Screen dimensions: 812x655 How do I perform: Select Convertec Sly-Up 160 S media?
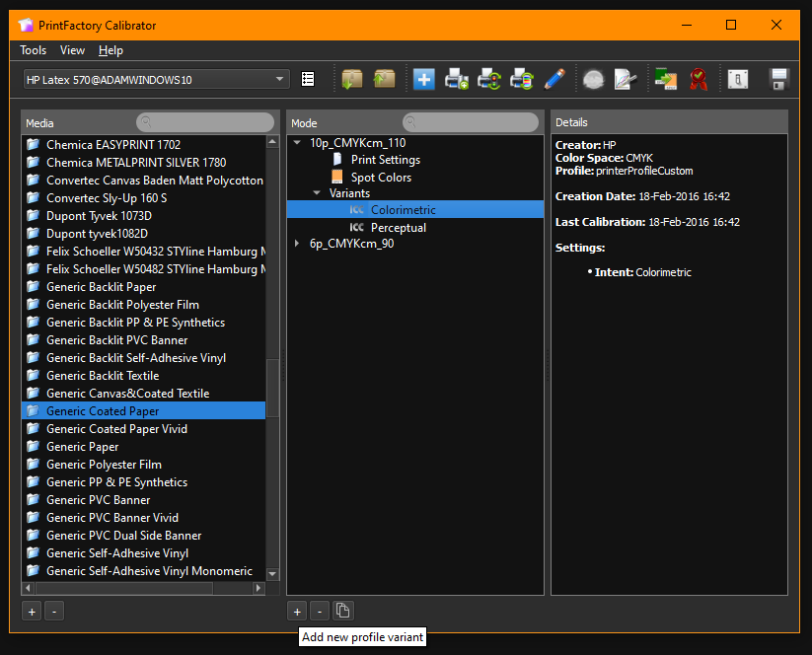tap(143, 198)
